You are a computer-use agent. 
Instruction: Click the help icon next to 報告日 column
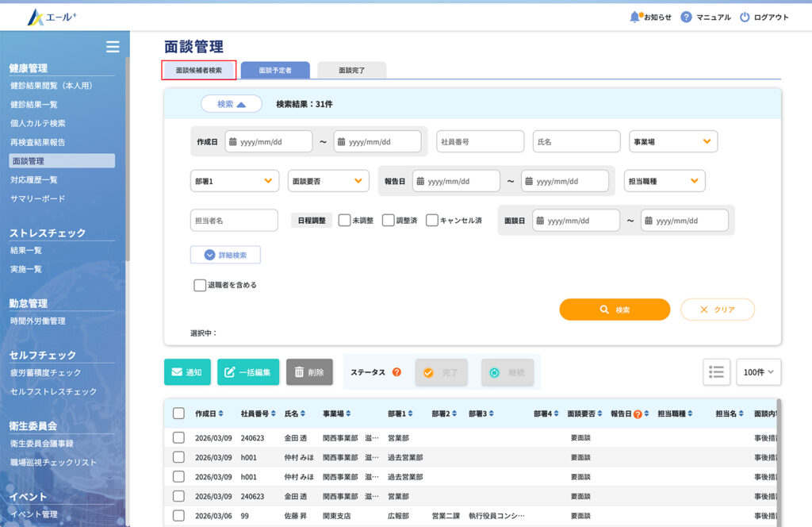click(x=638, y=414)
